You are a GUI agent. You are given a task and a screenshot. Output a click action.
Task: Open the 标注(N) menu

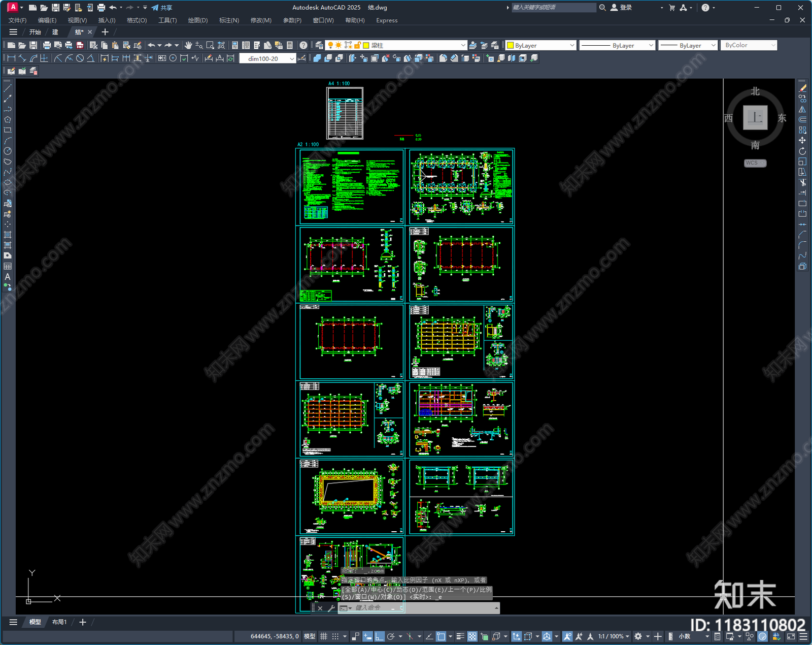point(229,20)
